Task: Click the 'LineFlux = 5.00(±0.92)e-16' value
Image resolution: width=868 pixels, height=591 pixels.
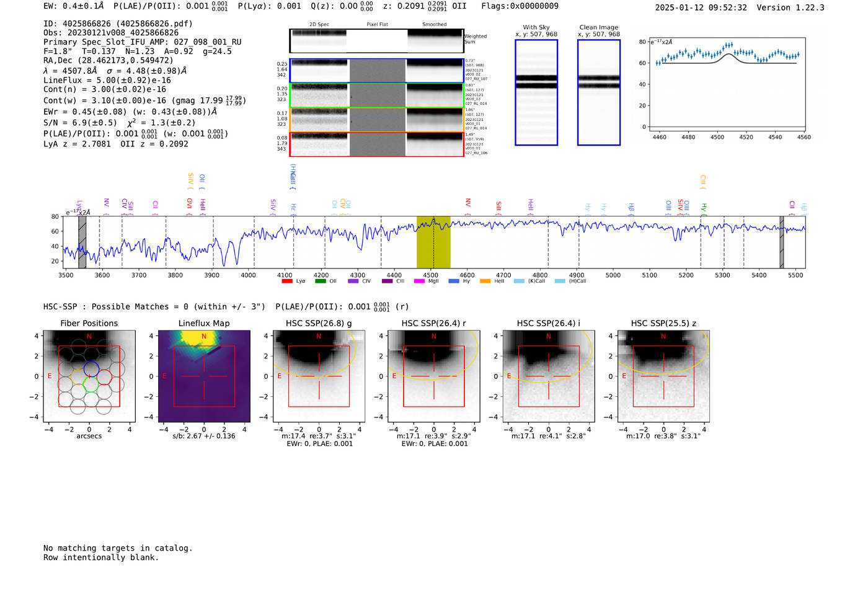Action: (107, 80)
